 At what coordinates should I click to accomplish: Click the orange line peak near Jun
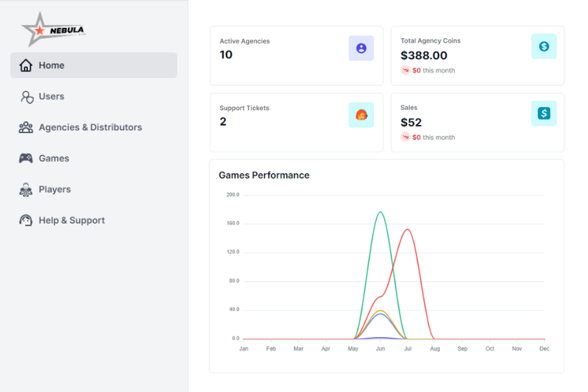click(x=380, y=310)
